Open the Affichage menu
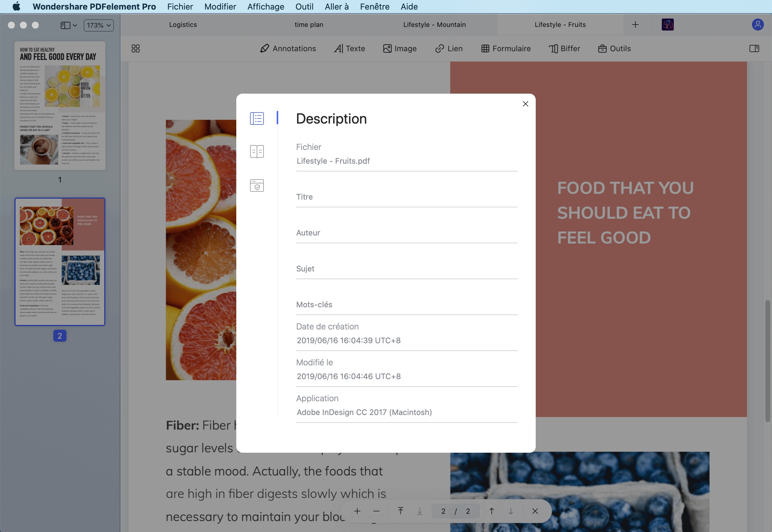The height and width of the screenshot is (532, 772). [x=265, y=6]
